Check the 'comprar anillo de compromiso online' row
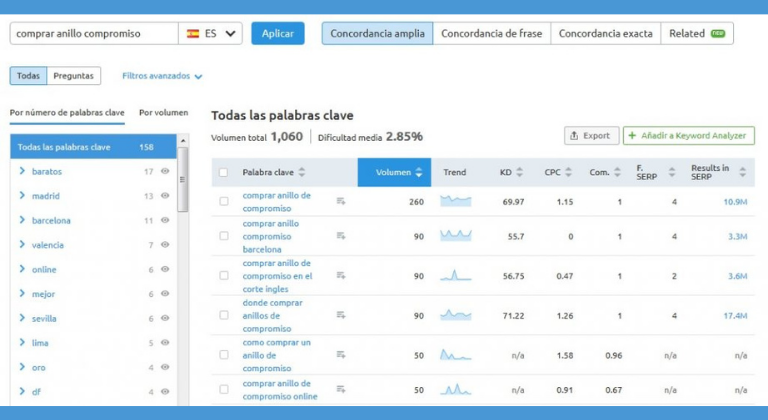This screenshot has width=768, height=420. click(224, 390)
